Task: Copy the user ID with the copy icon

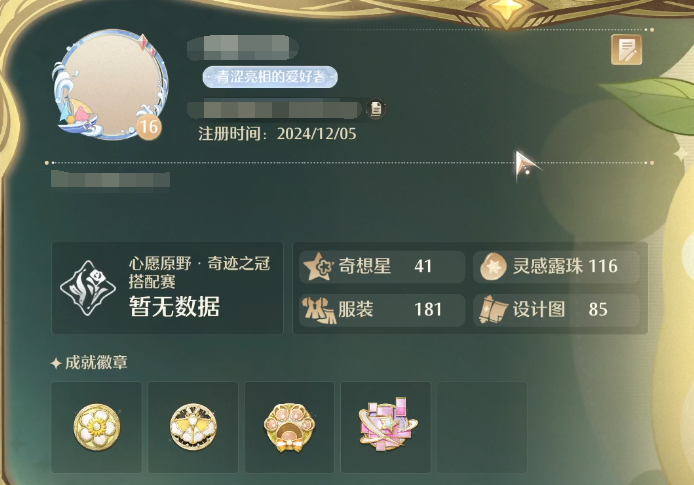Action: (x=376, y=109)
